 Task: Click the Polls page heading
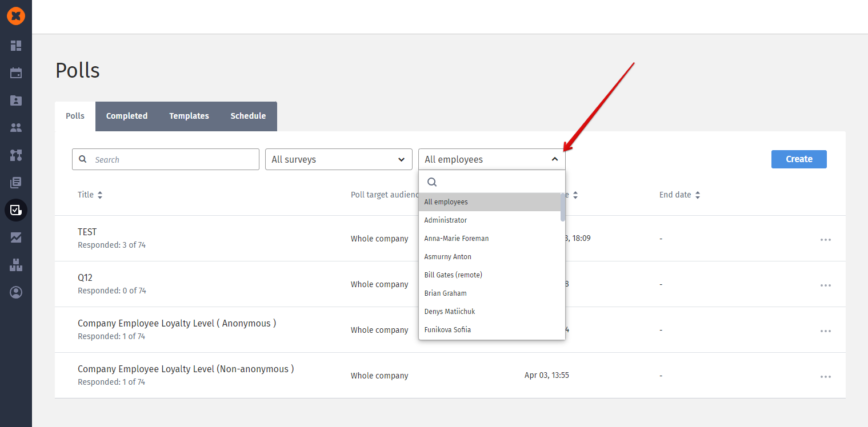tap(78, 70)
